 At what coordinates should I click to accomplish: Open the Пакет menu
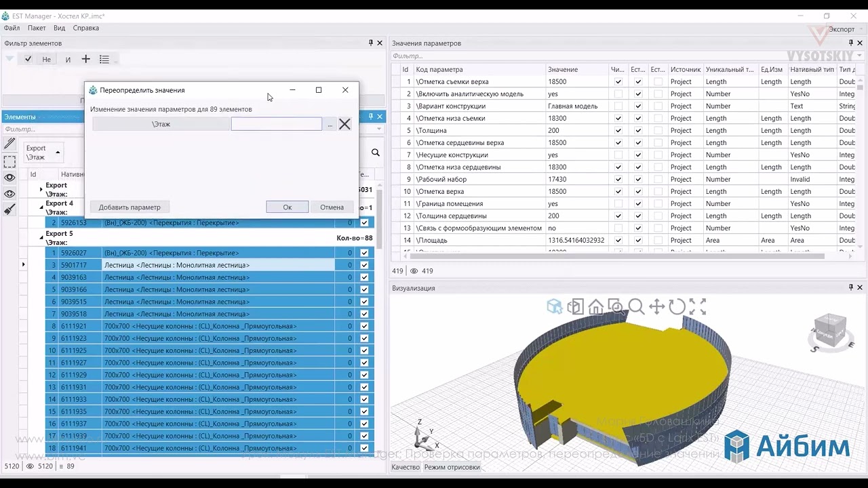[x=37, y=28]
